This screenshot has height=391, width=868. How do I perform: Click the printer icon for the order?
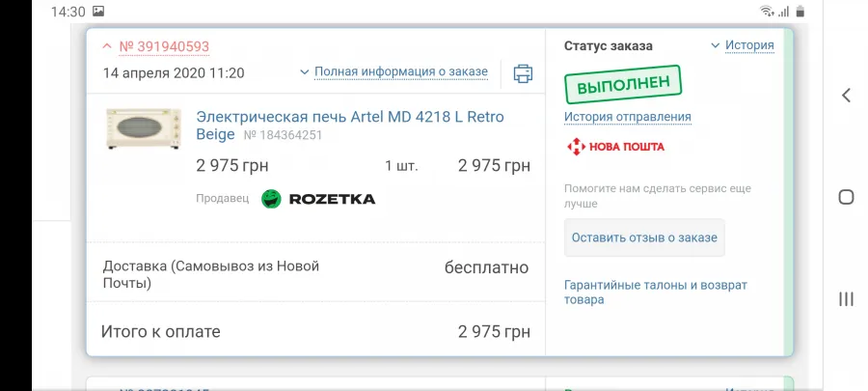[523, 73]
